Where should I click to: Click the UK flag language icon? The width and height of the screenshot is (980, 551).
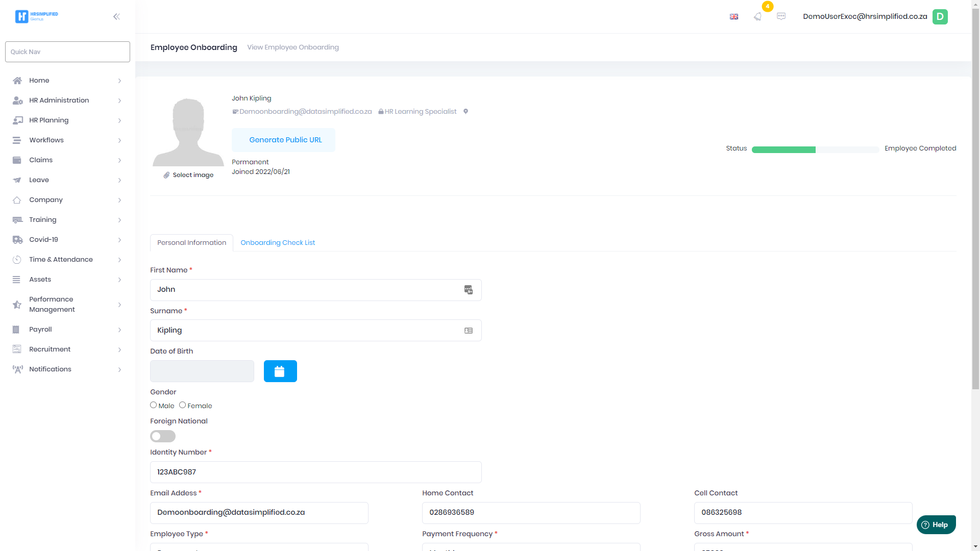pyautogui.click(x=734, y=17)
